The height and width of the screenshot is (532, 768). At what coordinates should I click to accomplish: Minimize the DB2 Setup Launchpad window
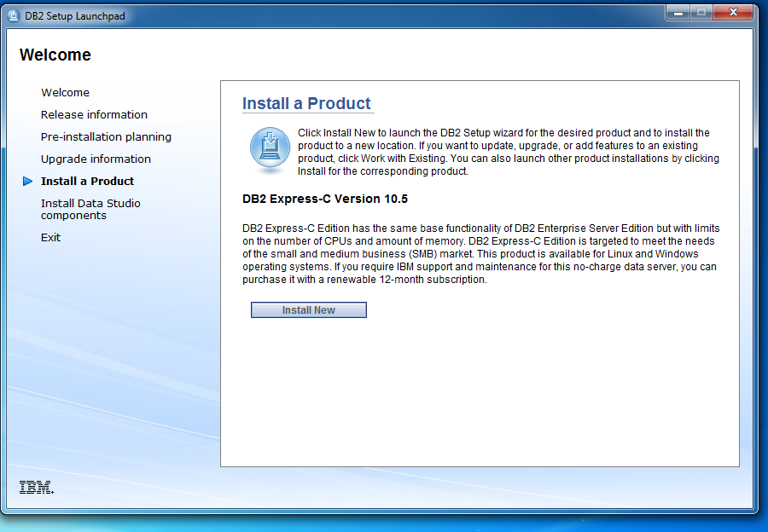pos(678,13)
